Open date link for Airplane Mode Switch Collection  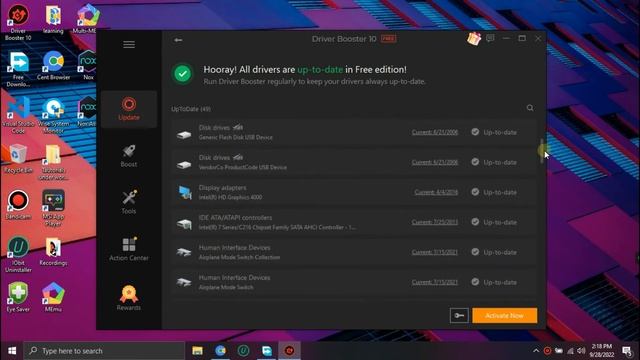pos(435,252)
